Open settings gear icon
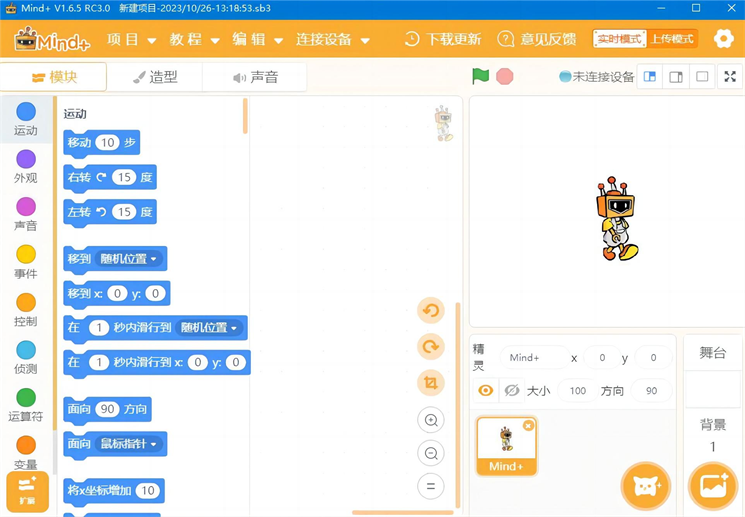The height and width of the screenshot is (517, 745). click(x=723, y=39)
